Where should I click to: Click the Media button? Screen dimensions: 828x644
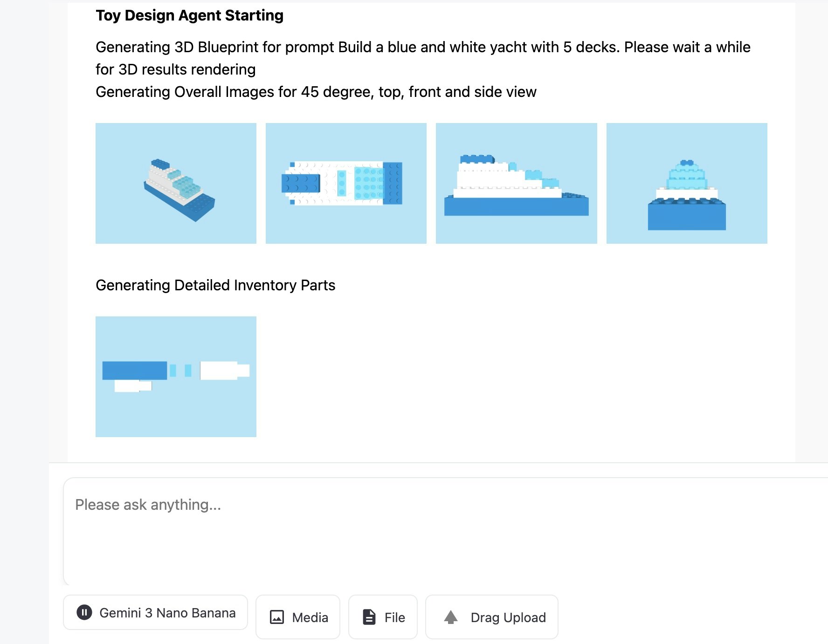[297, 617]
